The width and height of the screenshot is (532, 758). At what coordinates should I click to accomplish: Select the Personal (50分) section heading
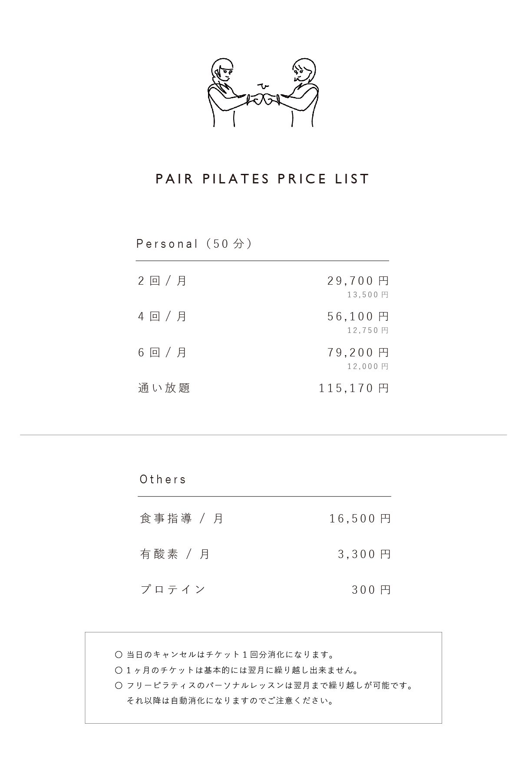tap(195, 243)
